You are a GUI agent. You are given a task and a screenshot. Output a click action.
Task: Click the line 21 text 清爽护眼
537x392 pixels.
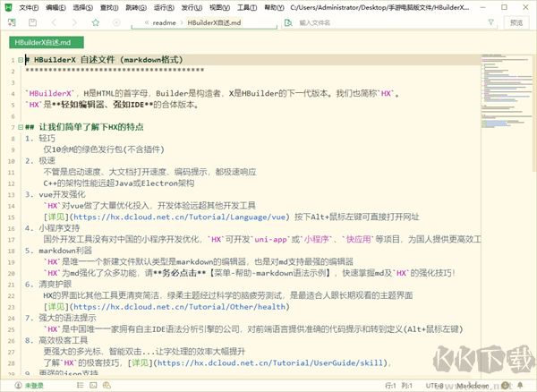click(x=55, y=285)
